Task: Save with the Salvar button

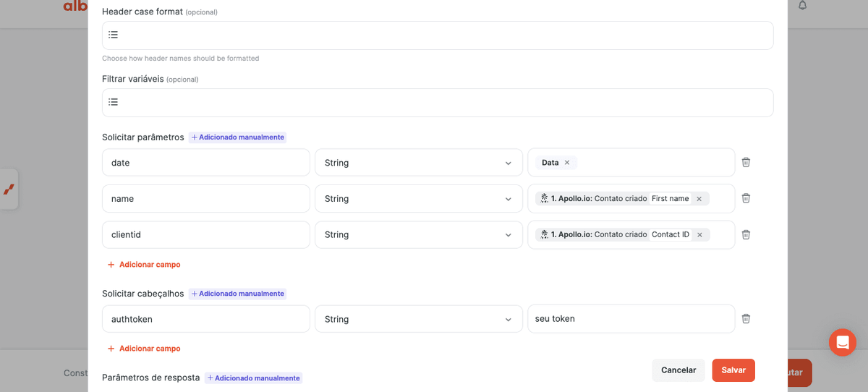Action: (x=733, y=370)
